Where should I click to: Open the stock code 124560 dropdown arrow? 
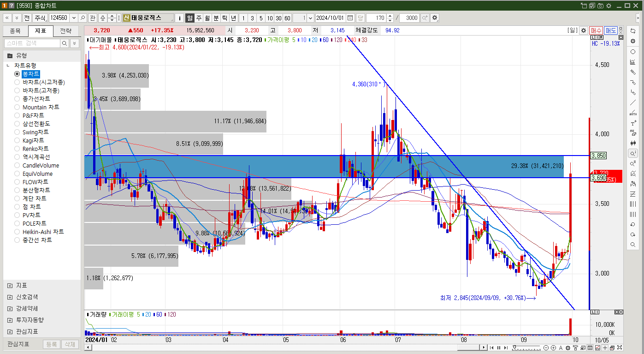(x=73, y=18)
